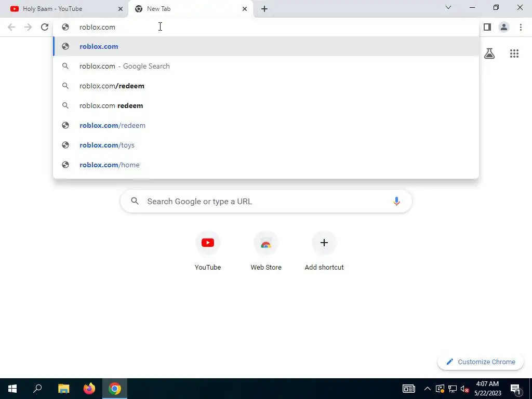This screenshot has width=532, height=399.
Task: Click the Customize Chrome button
Action: [480, 362]
